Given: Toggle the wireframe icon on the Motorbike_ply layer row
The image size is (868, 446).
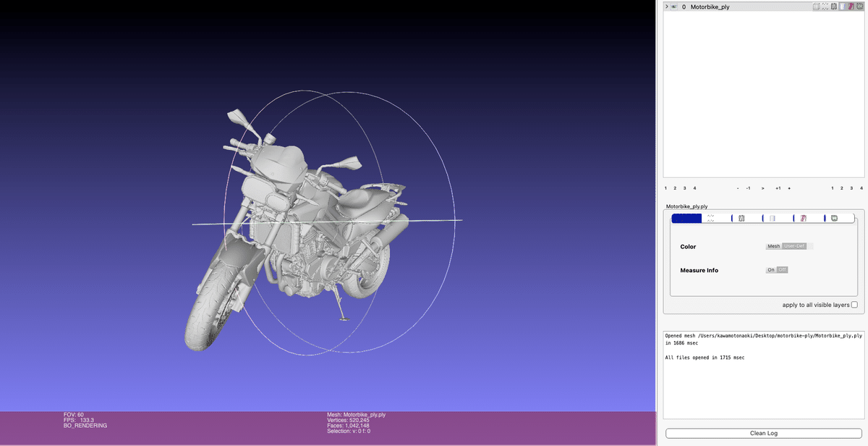Looking at the screenshot, I should (x=833, y=6).
